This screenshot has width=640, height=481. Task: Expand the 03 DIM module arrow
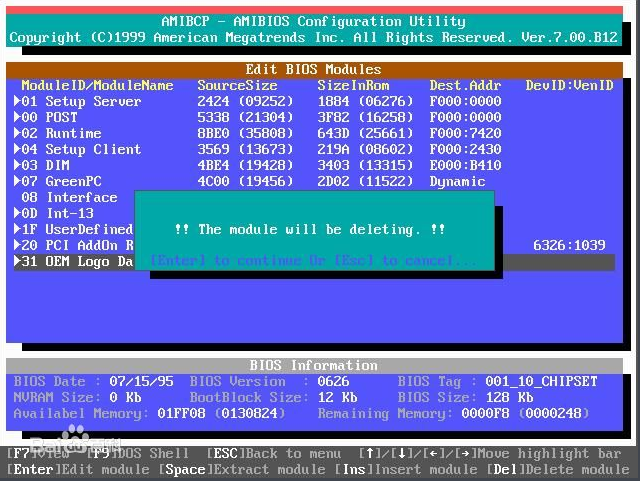(17, 165)
